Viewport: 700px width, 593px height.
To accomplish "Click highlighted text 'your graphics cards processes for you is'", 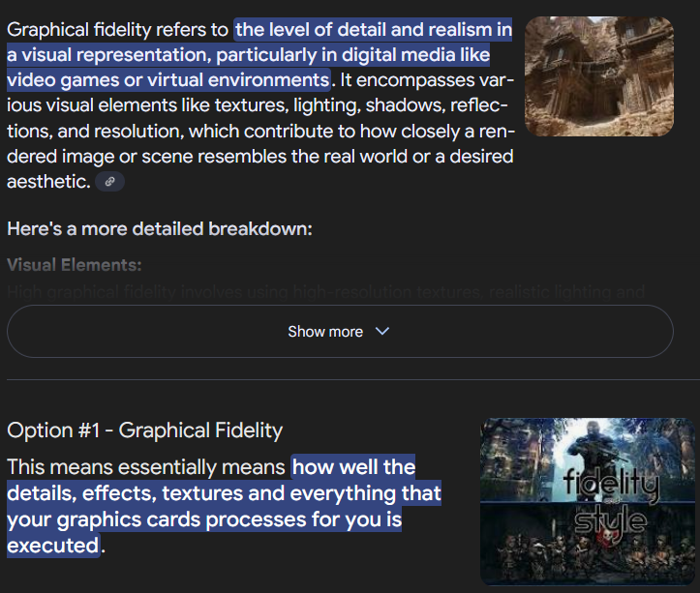I will coord(204,519).
